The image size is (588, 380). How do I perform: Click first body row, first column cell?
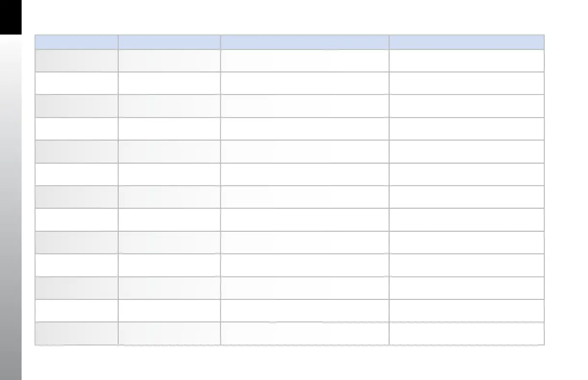(76, 60)
